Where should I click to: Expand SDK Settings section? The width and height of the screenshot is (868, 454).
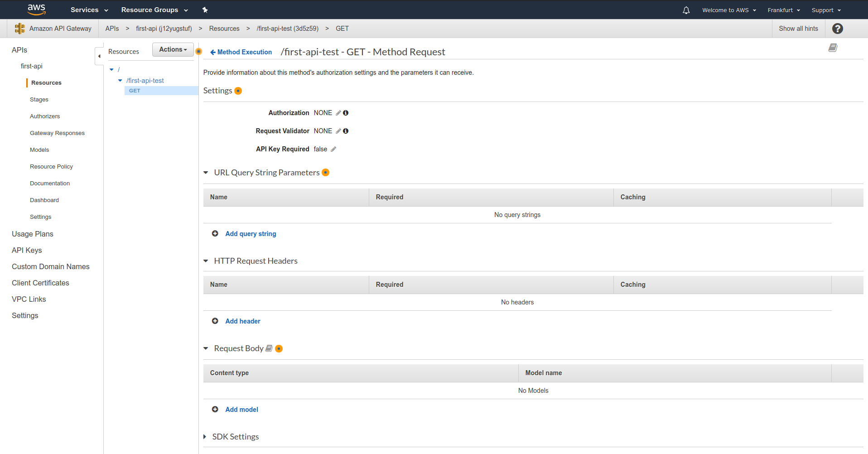205,437
